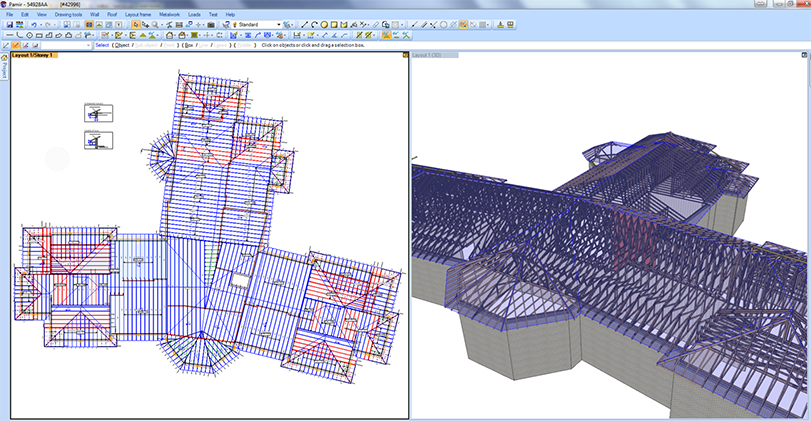The height and width of the screenshot is (421, 811).
Task: Click the Box selection option
Action: (x=189, y=46)
